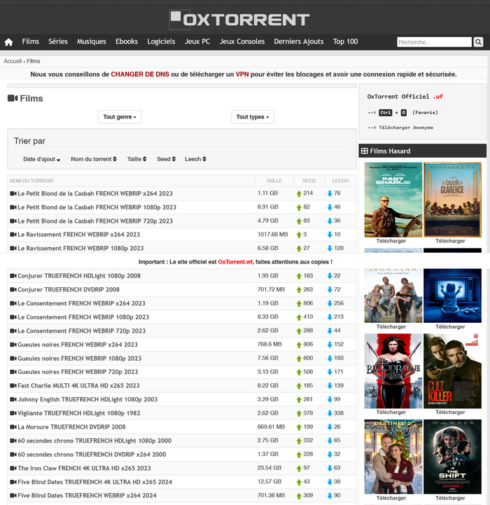
Task: Open the Séries section
Action: 58,42
